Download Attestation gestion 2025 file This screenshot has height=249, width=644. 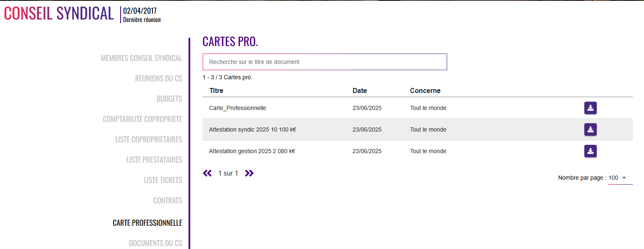[590, 151]
